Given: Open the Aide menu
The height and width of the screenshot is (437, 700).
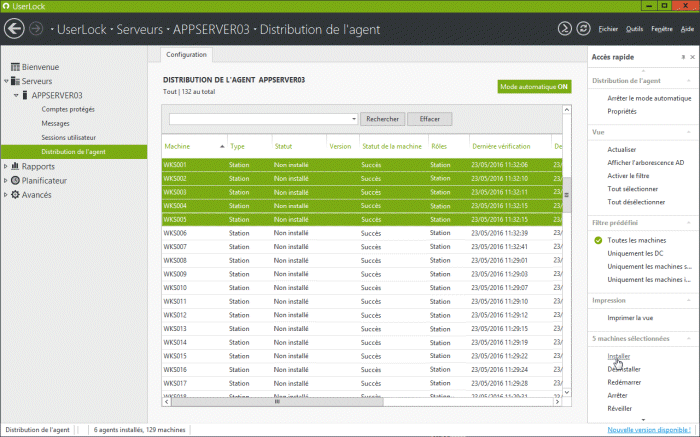Looking at the screenshot, I should click(x=687, y=29).
